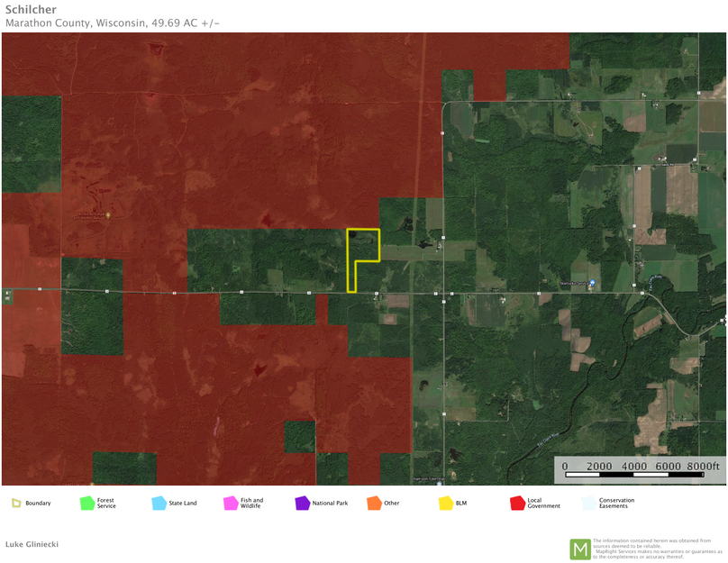
Task: Click the Luke Gliniecki name
Action: (32, 544)
